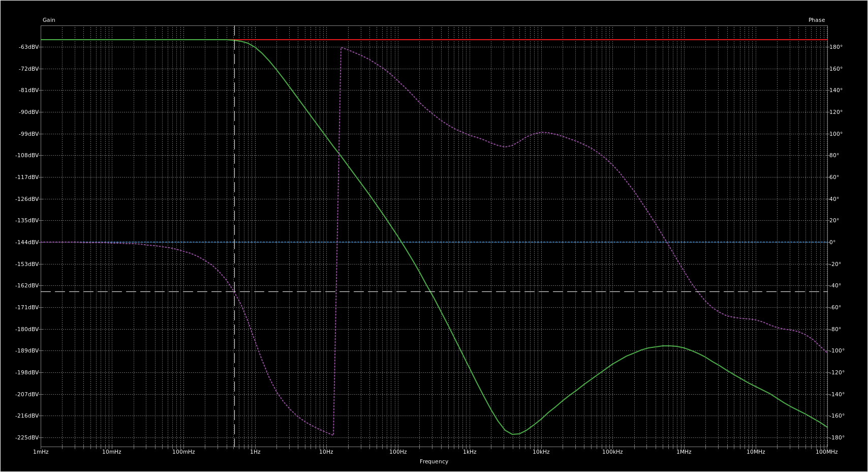Click the 10kHz frequency tick label

pos(541,452)
